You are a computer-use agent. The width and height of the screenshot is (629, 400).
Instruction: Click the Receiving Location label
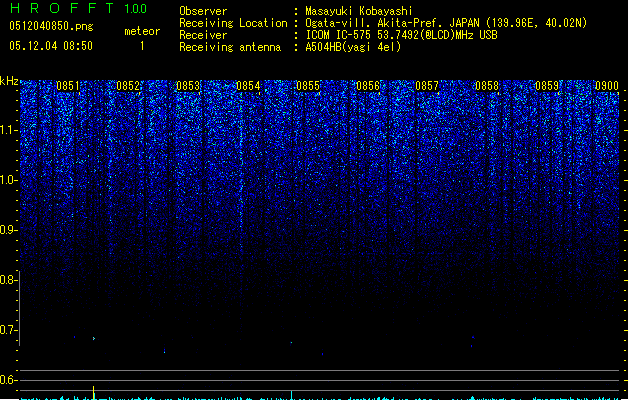[233, 23]
